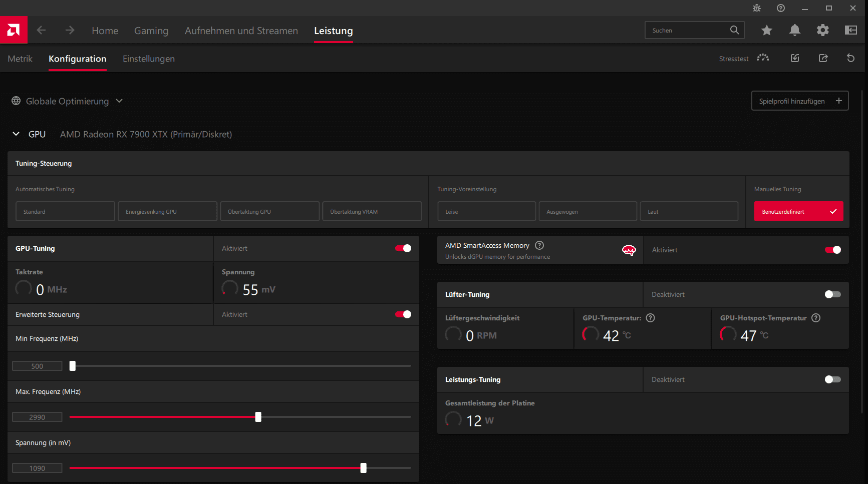This screenshot has height=484, width=868.
Task: Open settings gear icon
Action: (823, 31)
